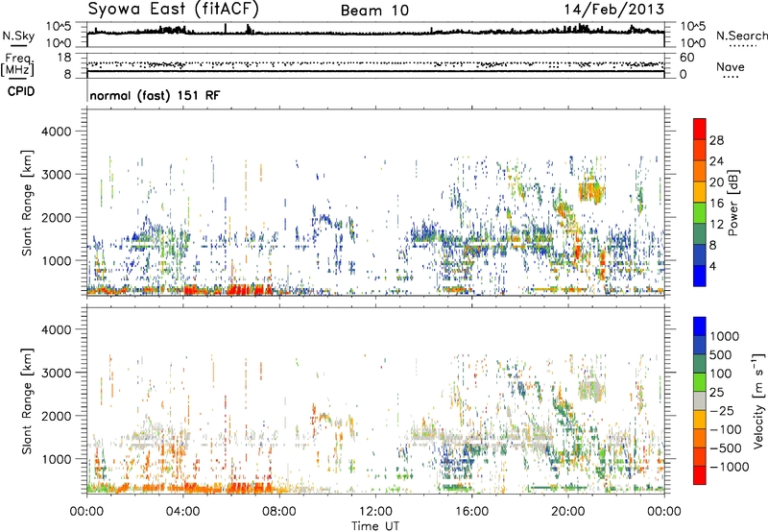768x532 pixels.
Task: Click the "Syowa East (fitACF)" plot title
Action: click(173, 9)
